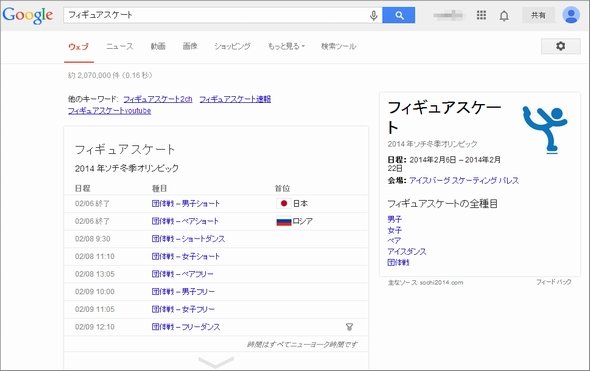Image resolution: width=590 pixels, height=371 pixels.
Task: Open the 団体戦－男子ショート event link
Action: pos(186,204)
